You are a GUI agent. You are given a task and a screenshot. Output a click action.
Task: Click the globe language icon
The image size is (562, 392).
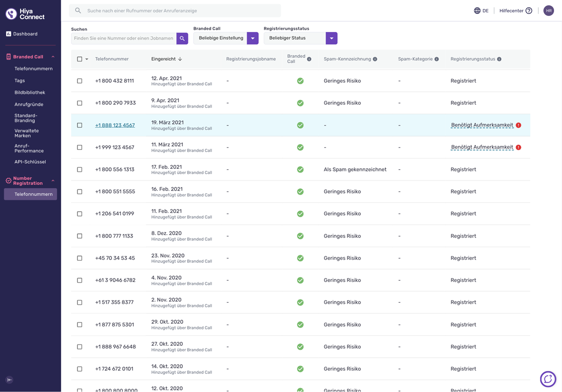point(477,11)
